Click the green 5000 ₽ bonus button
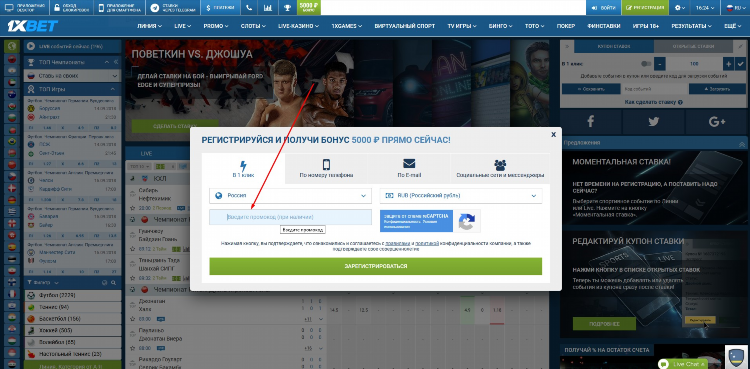 point(309,8)
